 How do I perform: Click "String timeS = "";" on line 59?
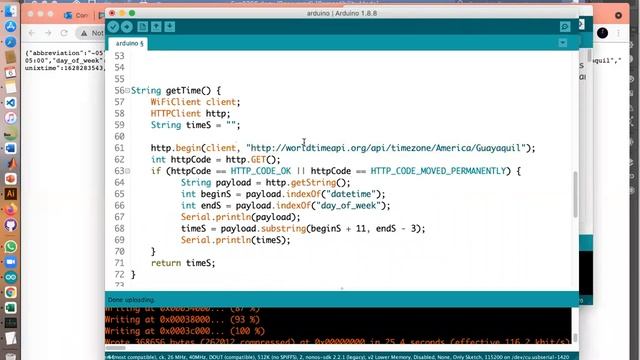(x=195, y=125)
